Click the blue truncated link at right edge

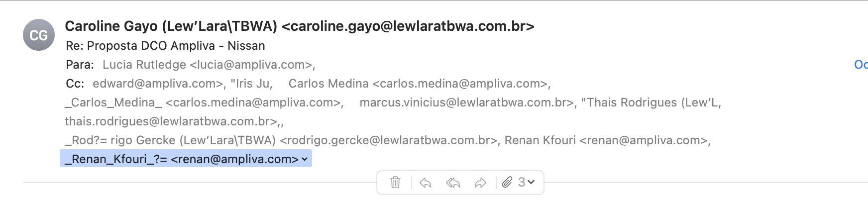[861, 65]
